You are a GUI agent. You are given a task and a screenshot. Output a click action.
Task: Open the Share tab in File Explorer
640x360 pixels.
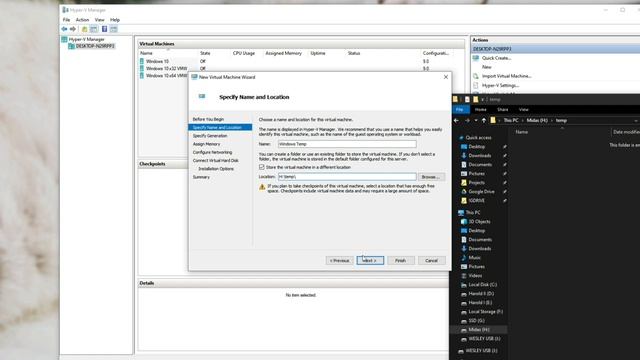(502, 109)
